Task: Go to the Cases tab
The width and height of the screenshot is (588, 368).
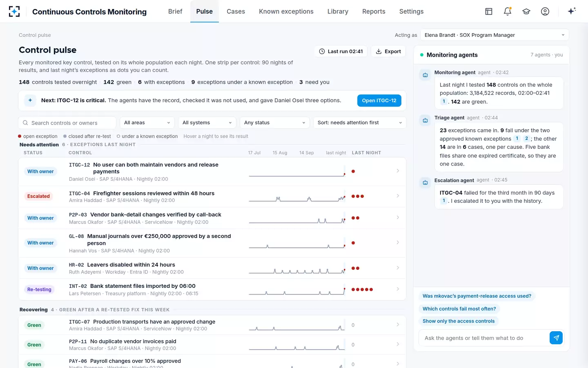Action: click(236, 11)
